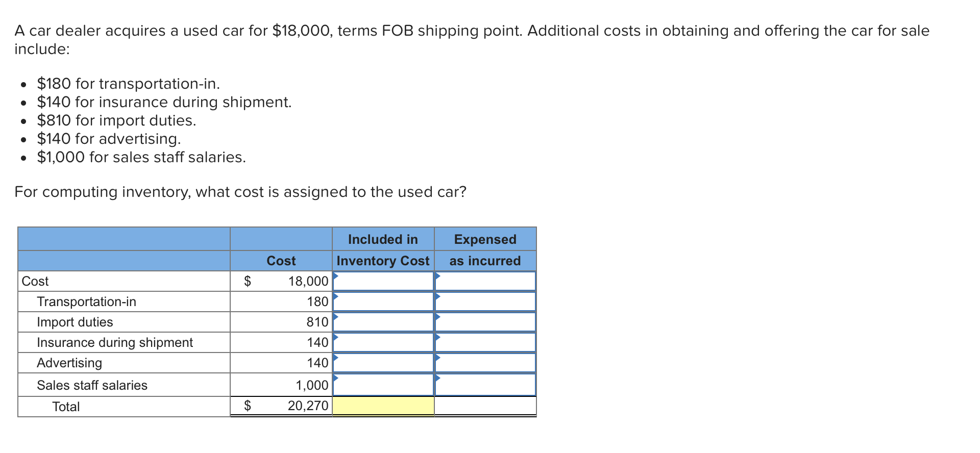The image size is (980, 453).
Task: Open the expensed dropdown for Import duties
Action: point(485,322)
